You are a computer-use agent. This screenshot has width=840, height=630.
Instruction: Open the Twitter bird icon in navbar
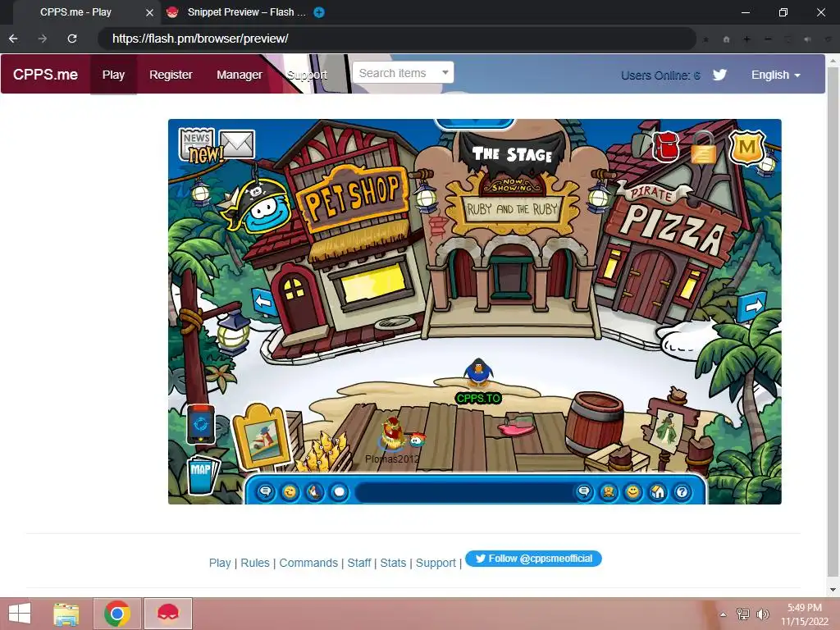[x=720, y=75]
